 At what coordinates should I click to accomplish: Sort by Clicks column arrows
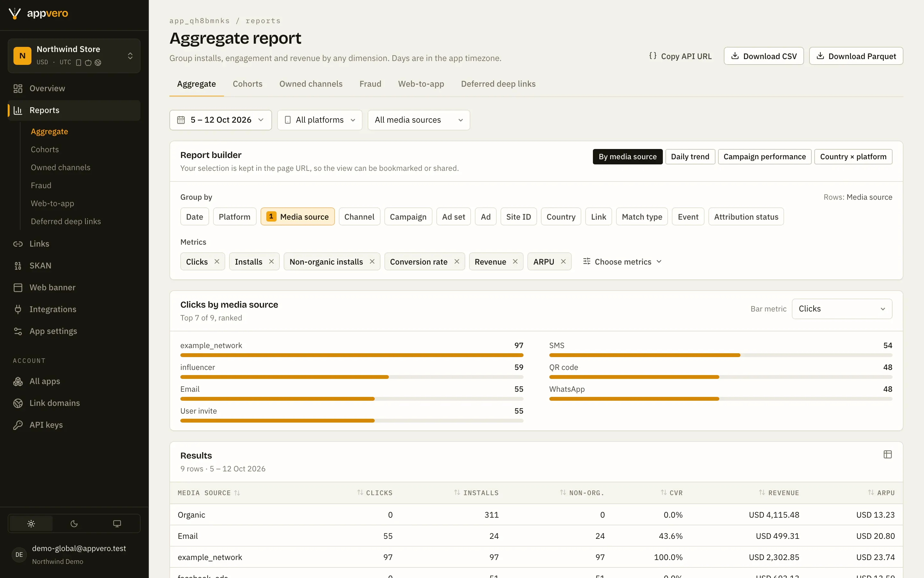(x=360, y=492)
